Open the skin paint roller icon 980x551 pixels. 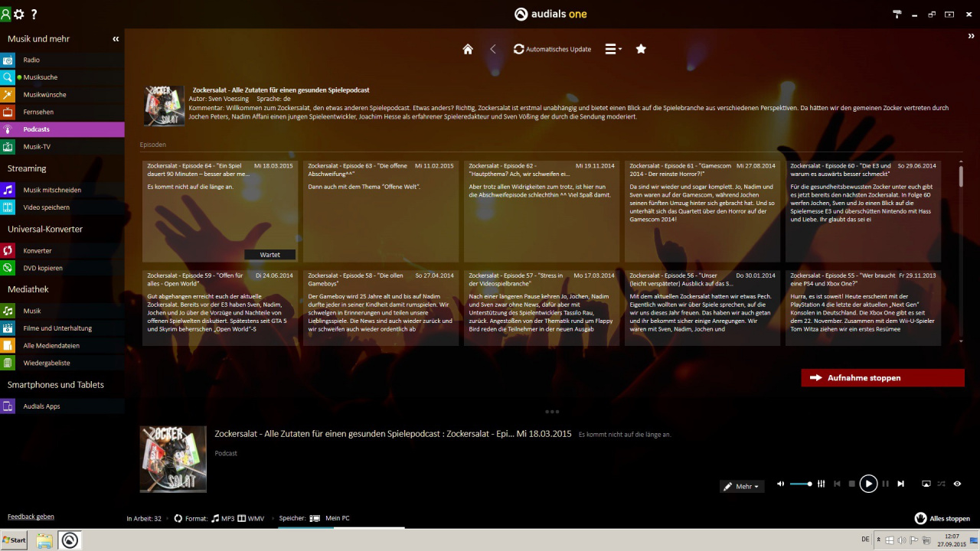[897, 14]
